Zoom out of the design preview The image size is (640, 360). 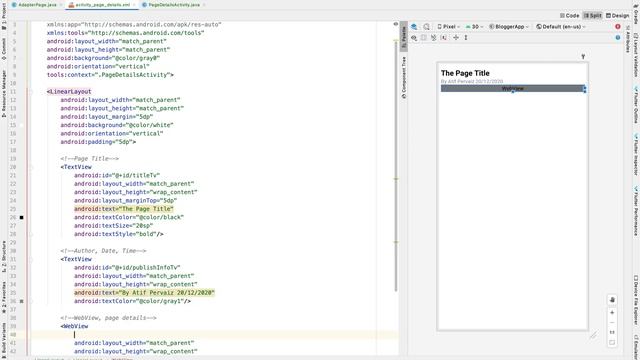click(612, 322)
